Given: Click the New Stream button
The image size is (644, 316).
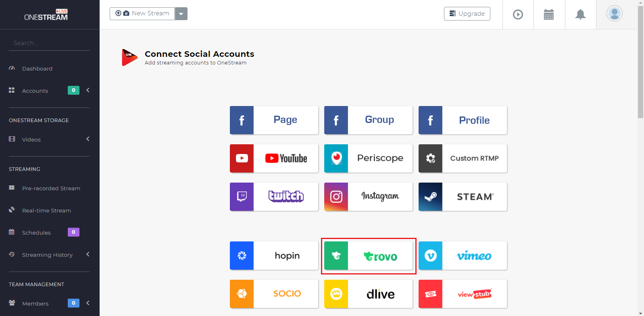Looking at the screenshot, I should click(x=142, y=13).
